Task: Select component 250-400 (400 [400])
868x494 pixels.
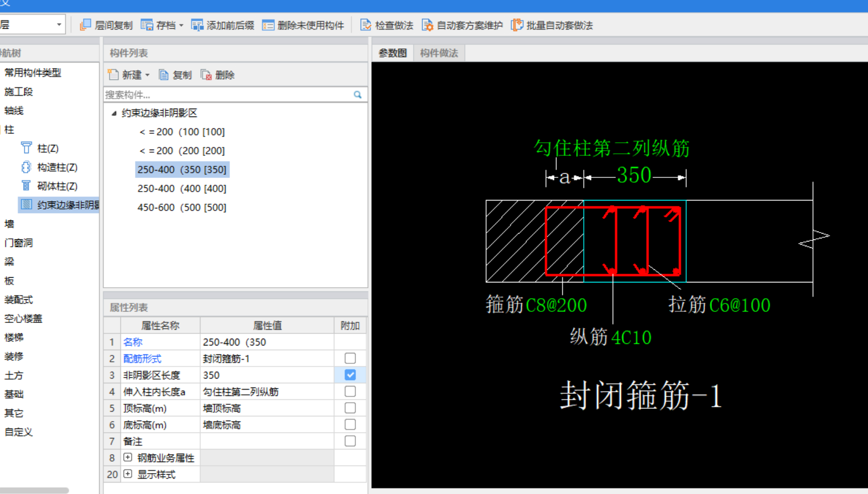Action: 182,188
